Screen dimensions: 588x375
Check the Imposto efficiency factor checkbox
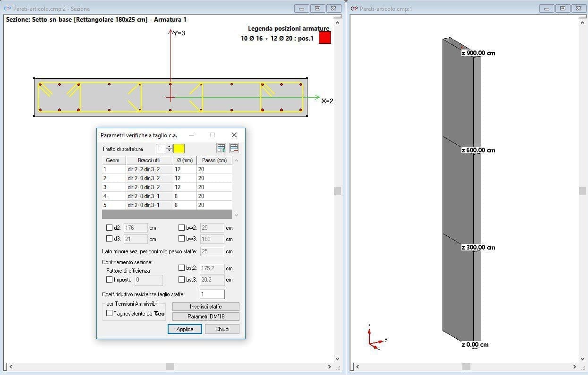coord(110,280)
